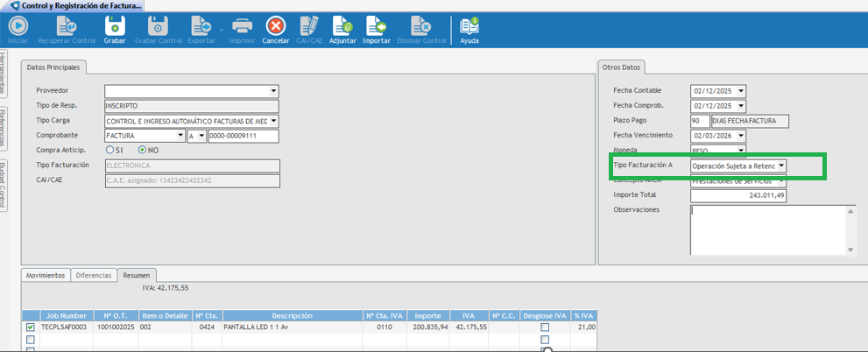Click the Importar toolbar icon
The image size is (868, 352).
coord(377,28)
